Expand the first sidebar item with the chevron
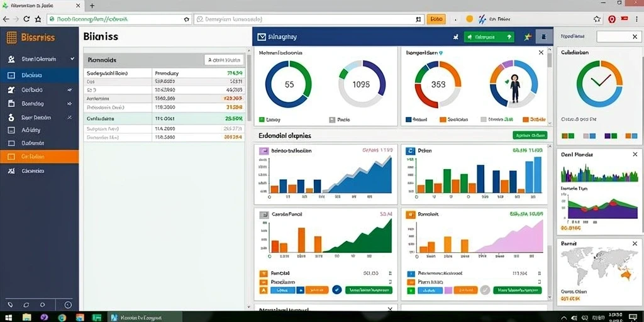This screenshot has height=322, width=644. [x=72, y=59]
